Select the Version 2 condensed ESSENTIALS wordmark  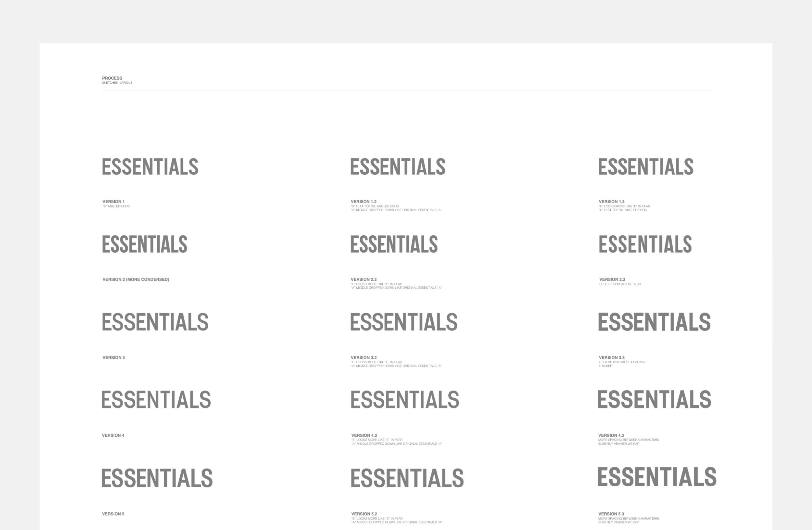[145, 244]
